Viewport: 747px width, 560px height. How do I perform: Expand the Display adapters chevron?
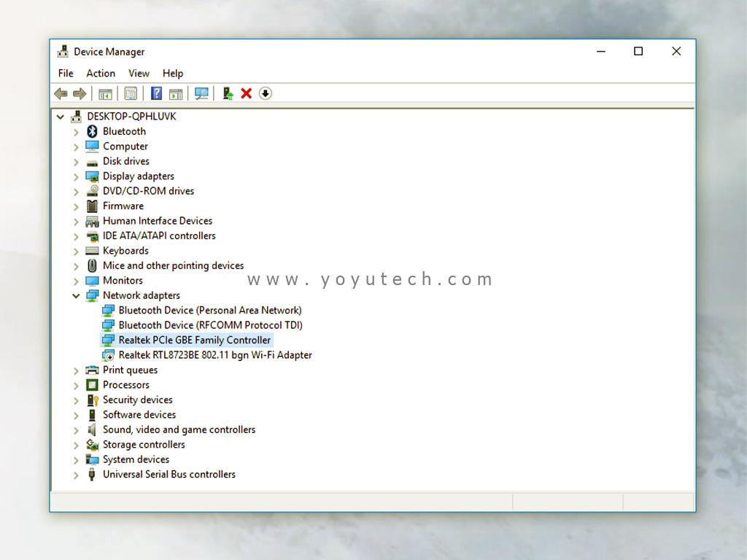pyautogui.click(x=76, y=176)
